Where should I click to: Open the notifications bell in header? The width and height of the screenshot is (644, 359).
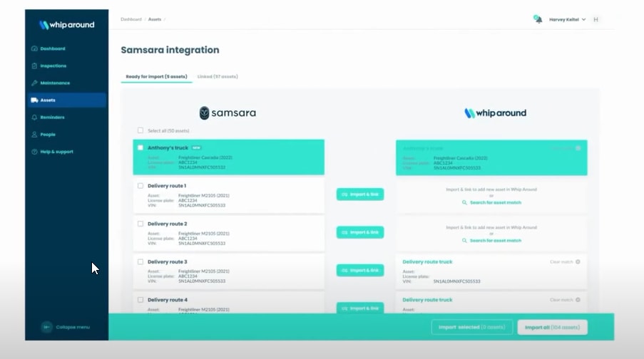[538, 19]
